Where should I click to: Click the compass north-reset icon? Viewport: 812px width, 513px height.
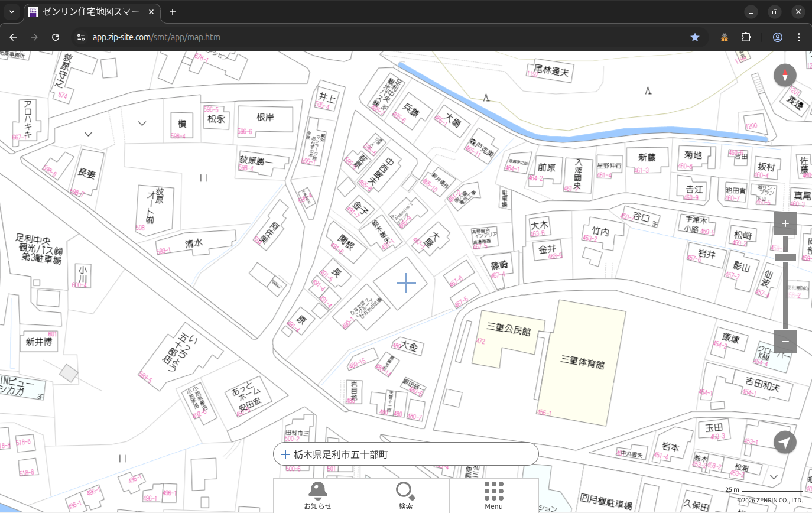(x=785, y=76)
